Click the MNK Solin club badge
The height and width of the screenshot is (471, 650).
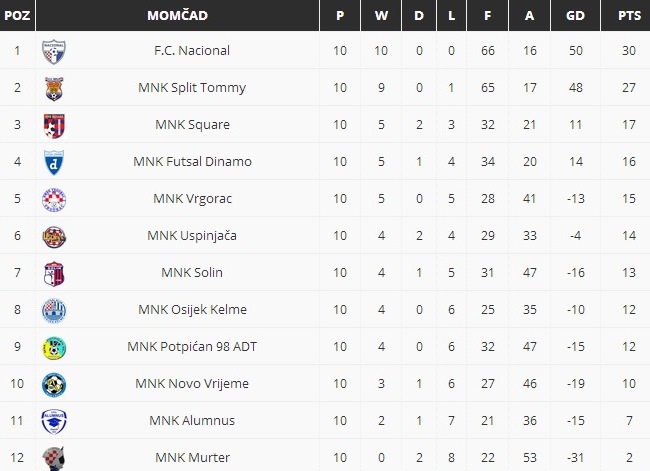pyautogui.click(x=53, y=273)
